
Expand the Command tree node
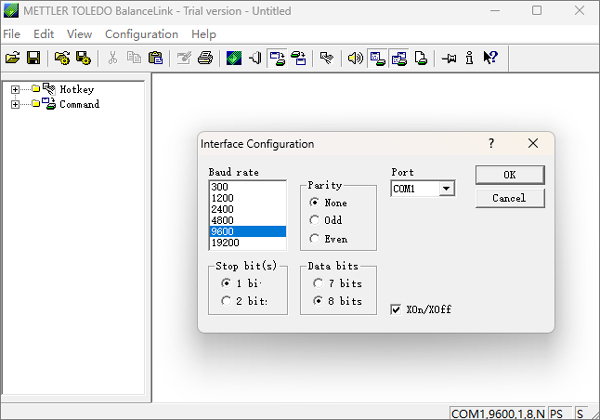pos(15,104)
